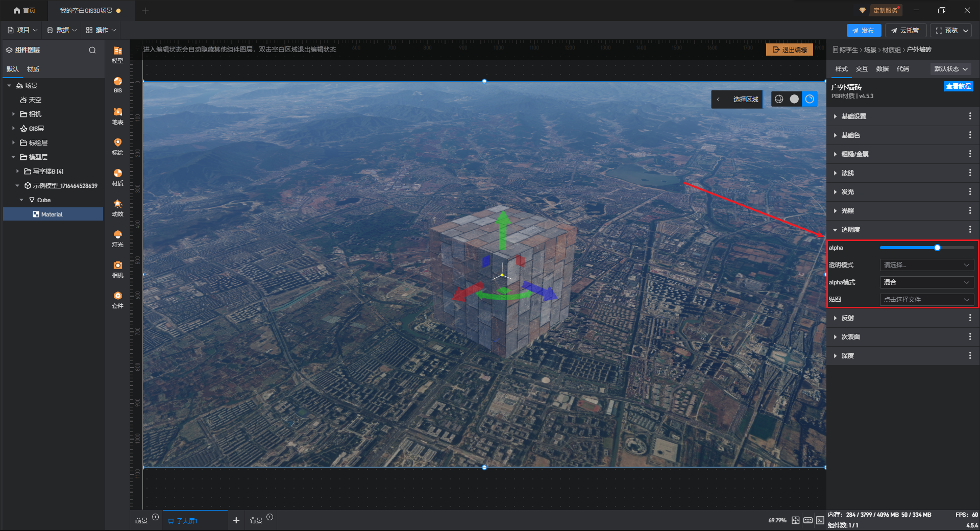
Task: Open 发光 section more options
Action: pos(970,192)
